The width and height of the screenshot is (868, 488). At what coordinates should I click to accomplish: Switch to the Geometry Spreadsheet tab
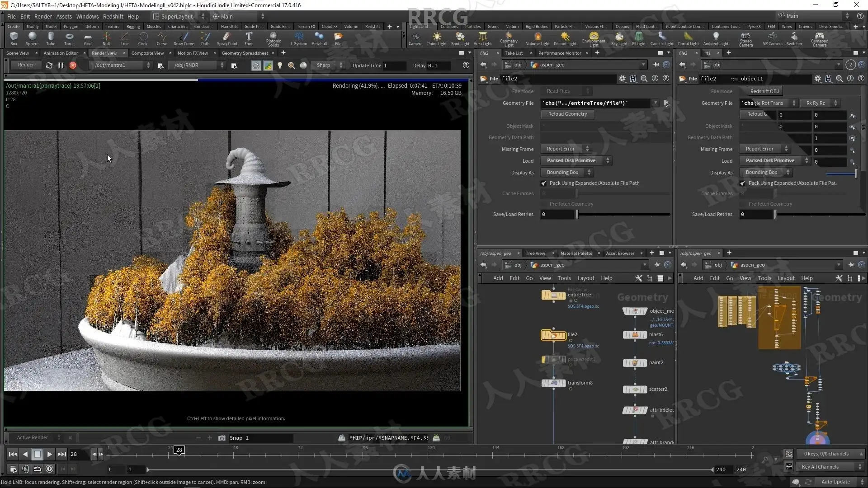pos(245,53)
